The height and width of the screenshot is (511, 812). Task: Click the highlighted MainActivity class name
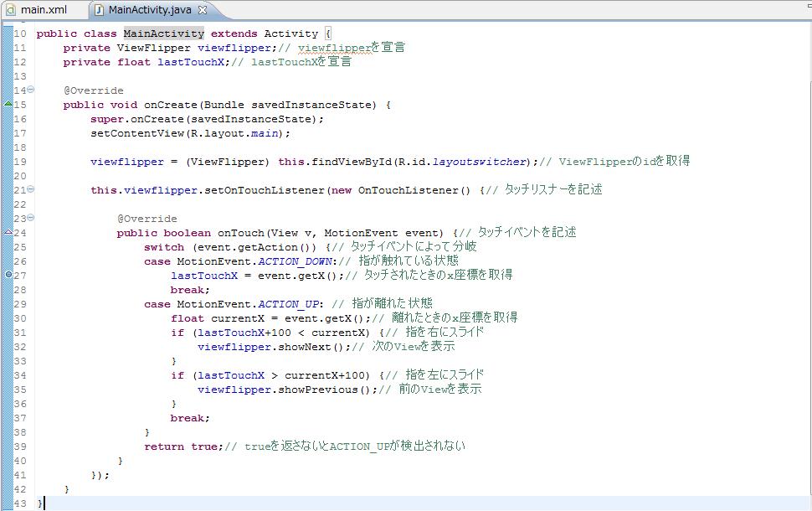[164, 34]
